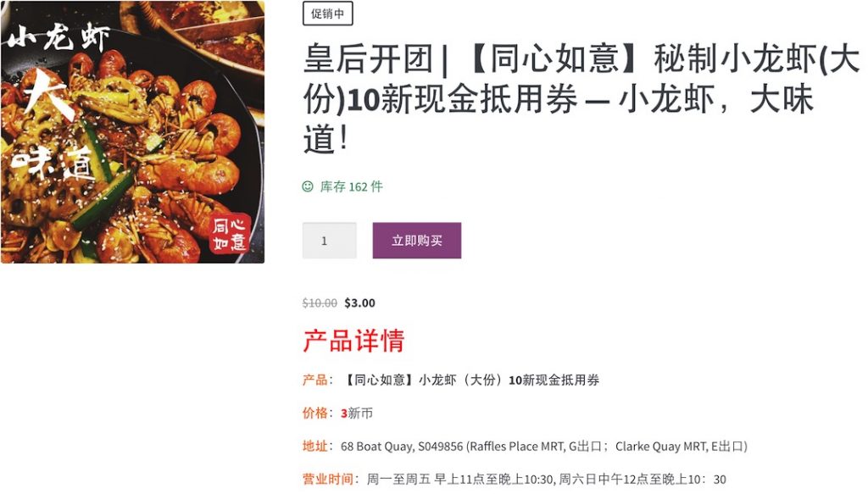Click the opening hours text 周一至周五
This screenshot has width=868, height=494.
[547, 479]
